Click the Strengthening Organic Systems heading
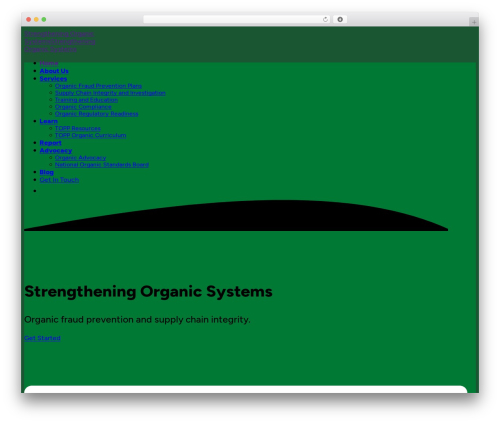The height and width of the screenshot is (423, 500). (x=148, y=292)
